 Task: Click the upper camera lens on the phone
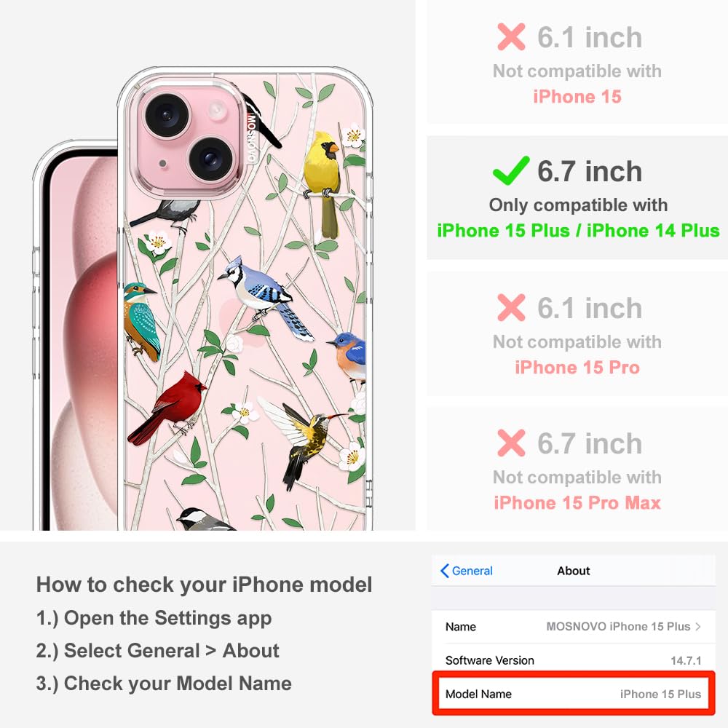click(167, 115)
